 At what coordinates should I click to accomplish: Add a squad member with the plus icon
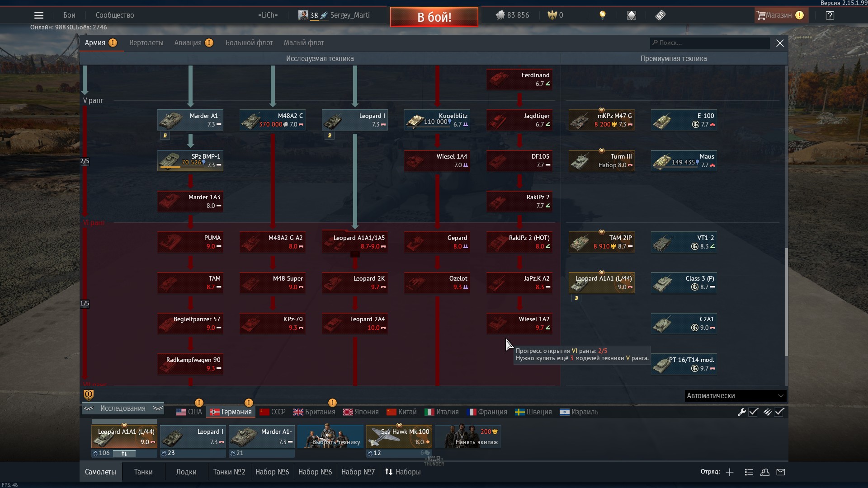(x=730, y=472)
